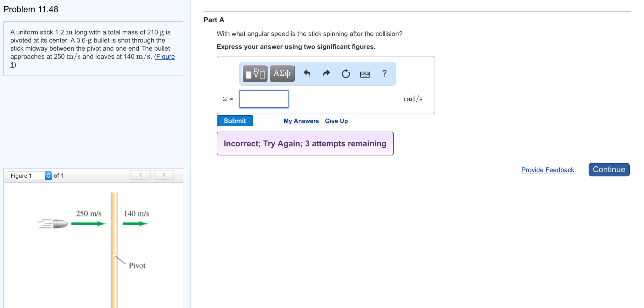Viewport: 644px width, 308px height.
Task: Click the Pivot label in figure
Action: coord(137,265)
